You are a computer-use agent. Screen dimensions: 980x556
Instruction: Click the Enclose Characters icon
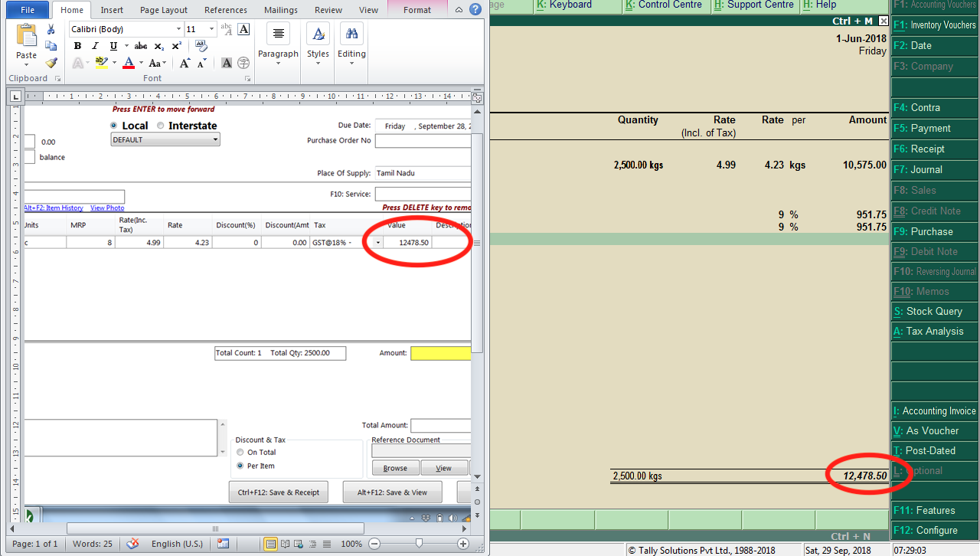pos(243,63)
